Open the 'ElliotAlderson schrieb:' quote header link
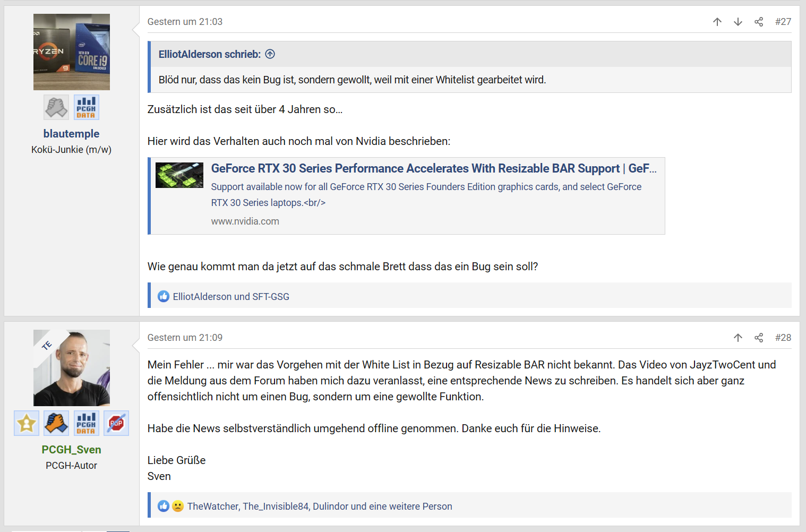806x532 pixels. click(210, 54)
